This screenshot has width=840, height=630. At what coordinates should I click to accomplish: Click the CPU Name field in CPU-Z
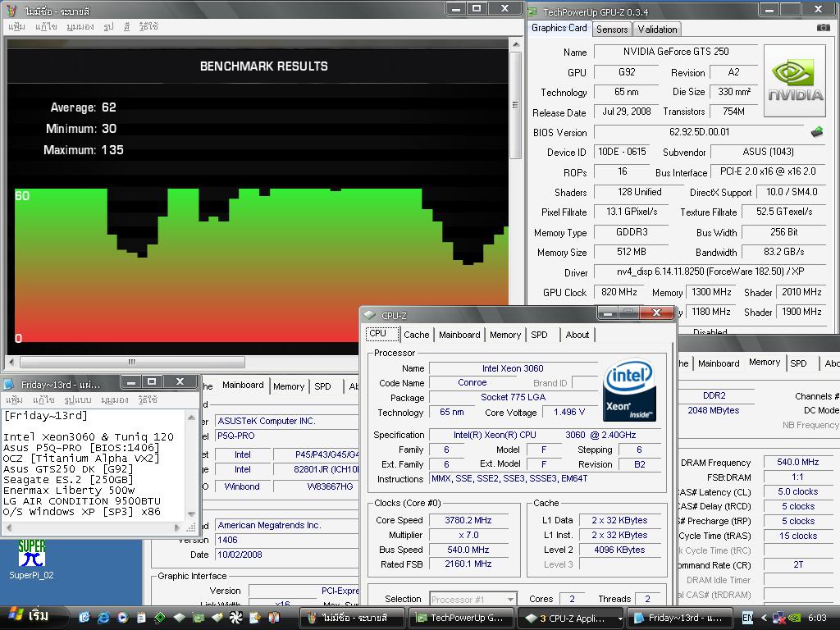pos(513,368)
